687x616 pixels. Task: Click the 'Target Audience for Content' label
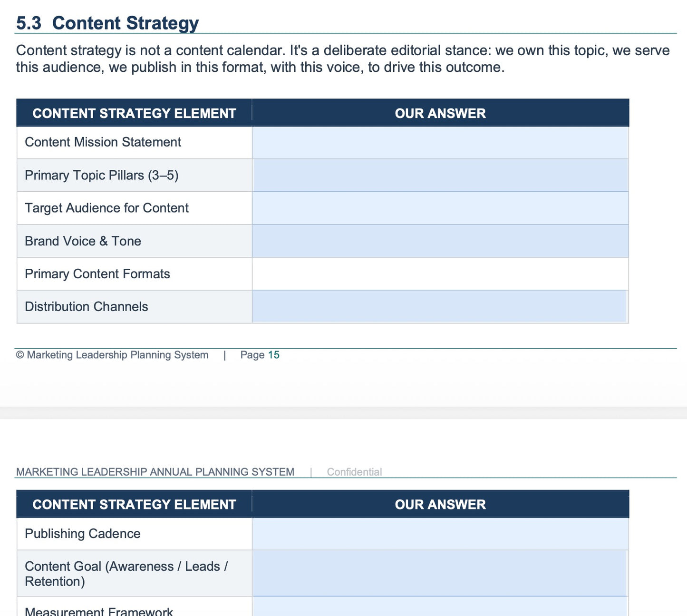coord(106,208)
